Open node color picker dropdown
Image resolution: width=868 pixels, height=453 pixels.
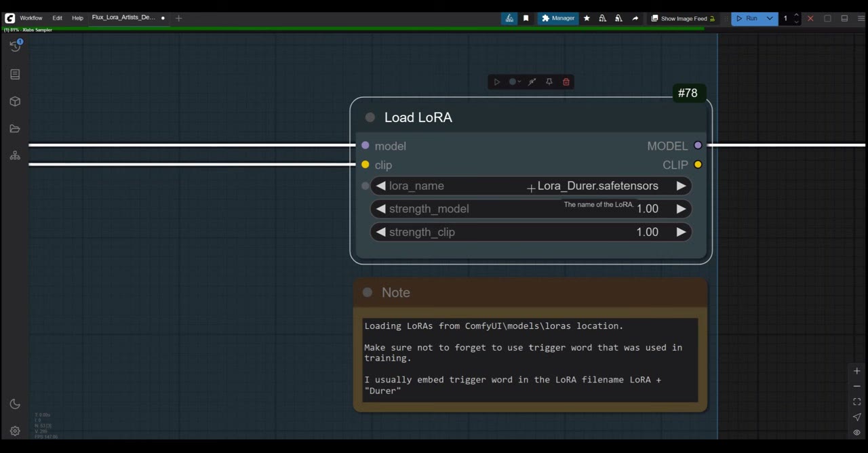(515, 82)
